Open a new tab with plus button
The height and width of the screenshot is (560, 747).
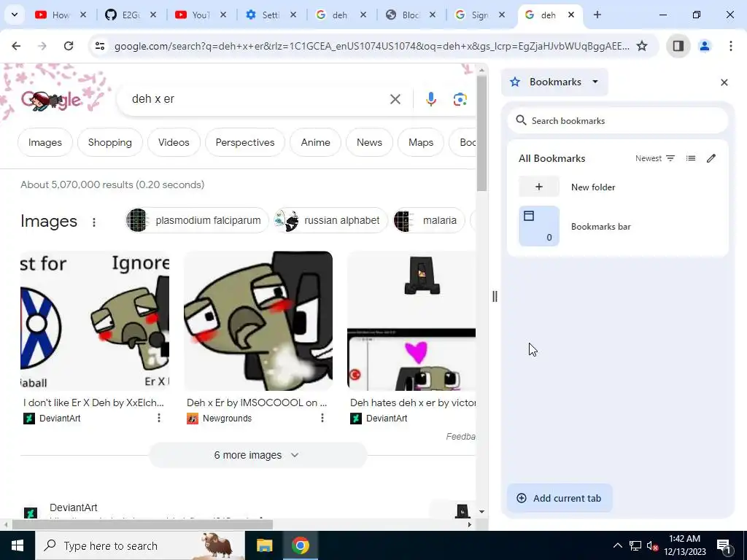(x=597, y=15)
